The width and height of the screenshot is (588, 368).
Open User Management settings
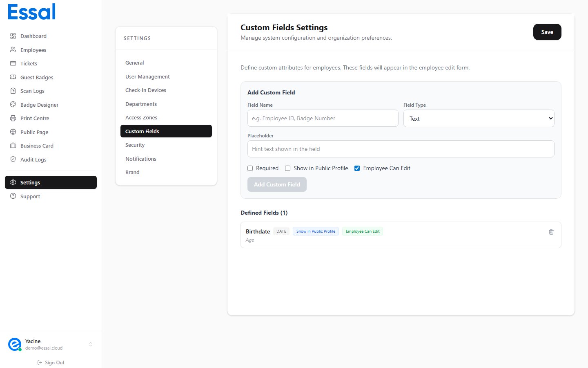(x=166, y=76)
